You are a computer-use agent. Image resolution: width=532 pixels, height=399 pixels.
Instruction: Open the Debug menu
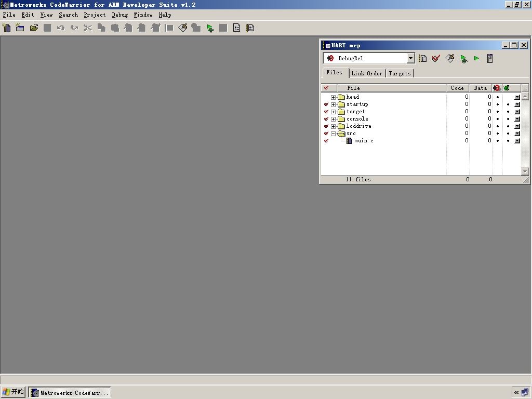(120, 15)
